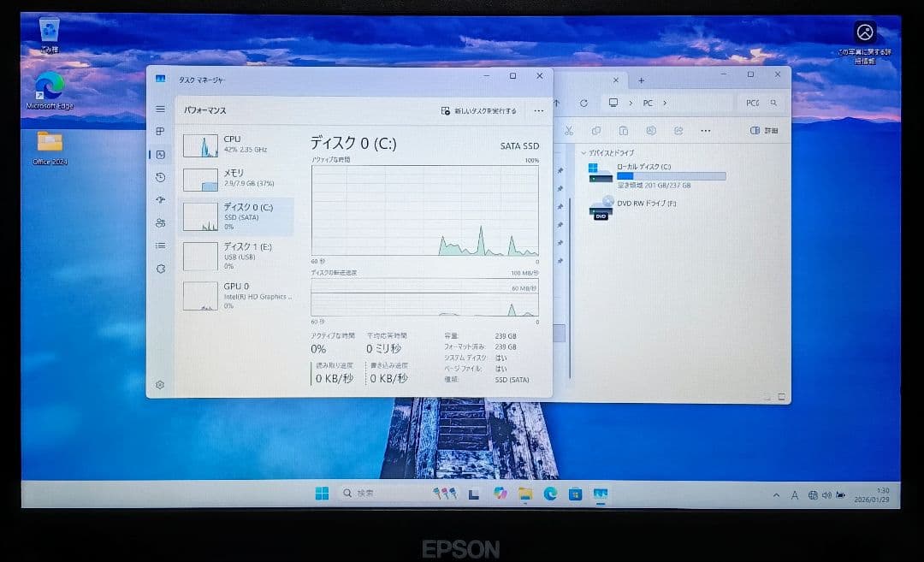924x562 pixels.
Task: Click the Cut icon in Explorer toolbar
Action: click(568, 130)
